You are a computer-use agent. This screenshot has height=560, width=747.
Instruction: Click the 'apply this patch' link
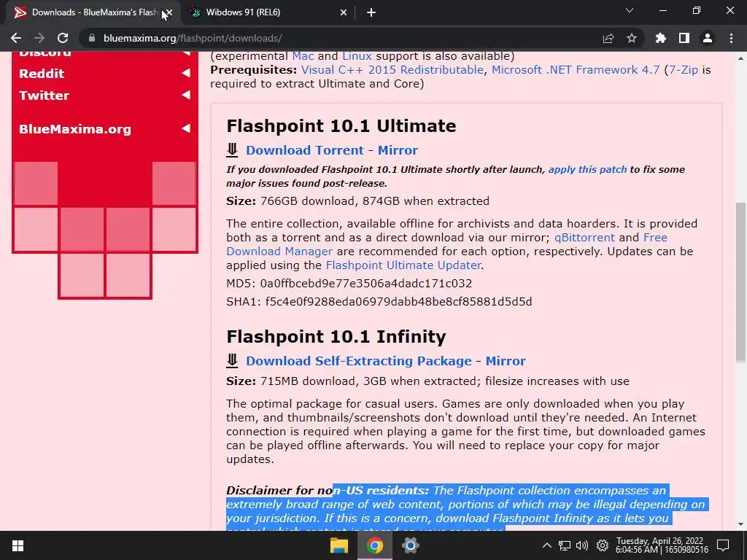point(587,169)
